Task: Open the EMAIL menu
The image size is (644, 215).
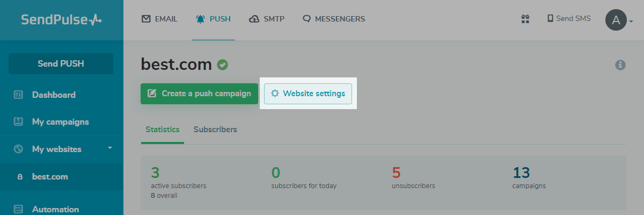Action: [x=159, y=19]
